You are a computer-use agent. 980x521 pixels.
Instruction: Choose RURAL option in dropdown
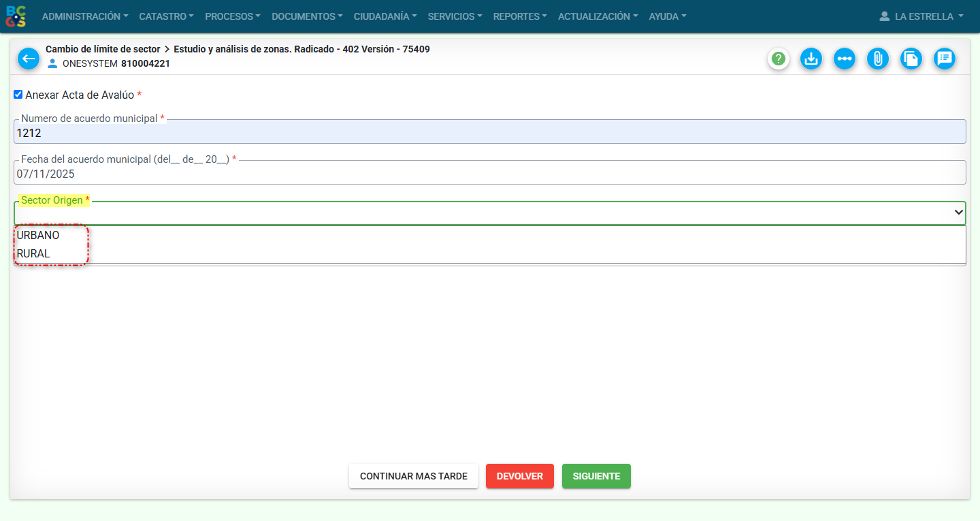pos(33,254)
